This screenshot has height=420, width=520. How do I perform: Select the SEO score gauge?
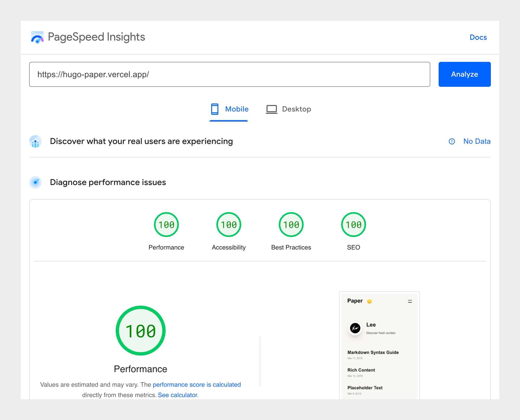coord(353,225)
